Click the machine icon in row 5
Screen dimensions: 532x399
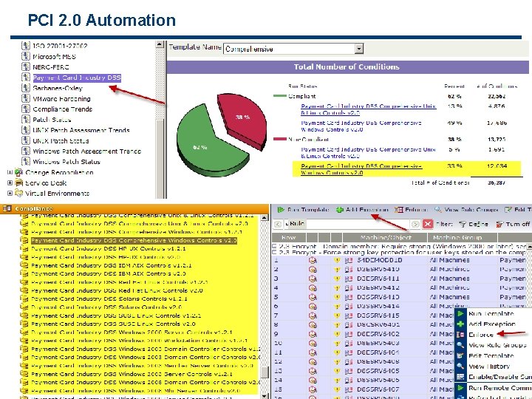point(349,297)
